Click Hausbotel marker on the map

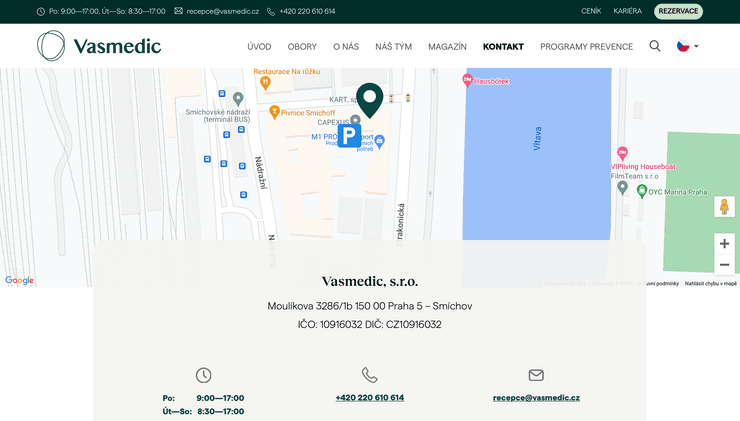tap(468, 79)
